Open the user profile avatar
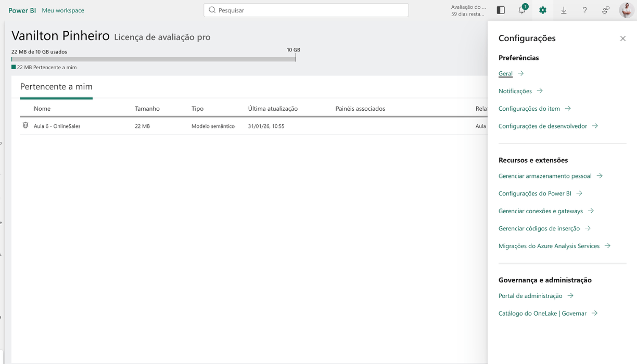This screenshot has height=364, width=637. 627,10
